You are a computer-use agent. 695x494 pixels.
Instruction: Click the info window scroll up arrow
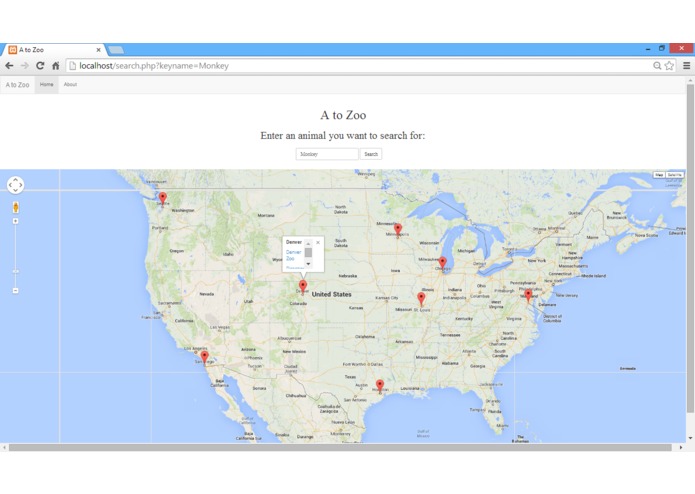308,244
